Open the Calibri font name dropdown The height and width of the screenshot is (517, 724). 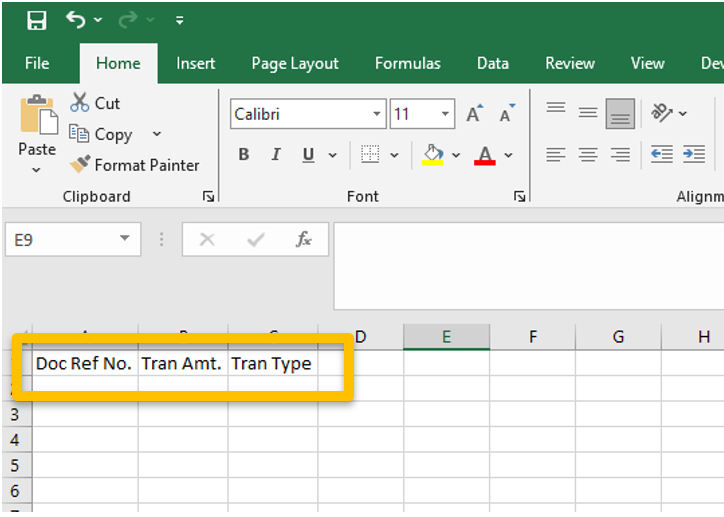[x=377, y=114]
